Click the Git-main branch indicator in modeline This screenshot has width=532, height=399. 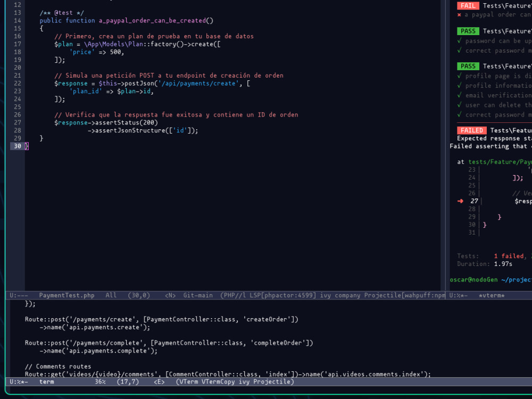click(x=198, y=295)
